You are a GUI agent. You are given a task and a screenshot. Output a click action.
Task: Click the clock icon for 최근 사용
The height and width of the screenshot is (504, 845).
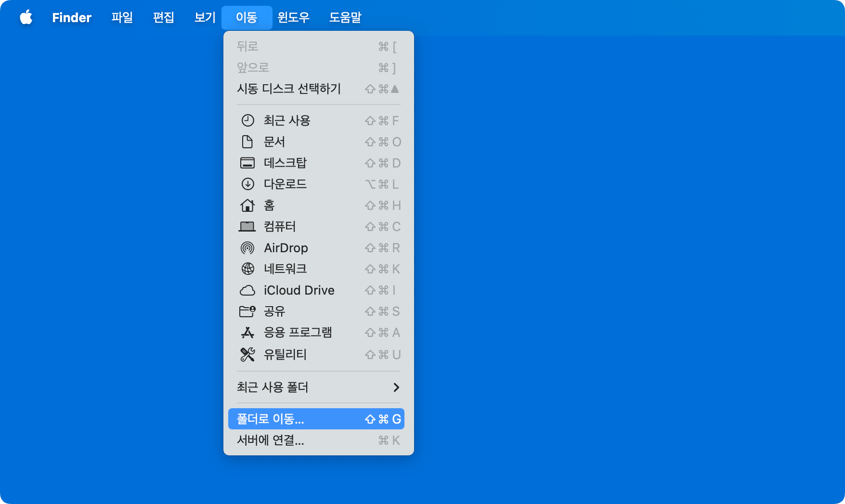pyautogui.click(x=247, y=120)
